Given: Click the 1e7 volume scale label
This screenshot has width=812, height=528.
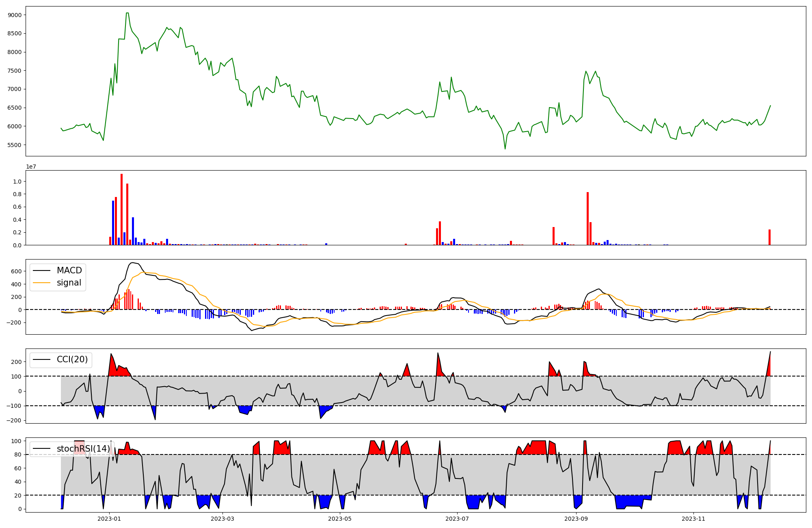Looking at the screenshot, I should point(31,167).
